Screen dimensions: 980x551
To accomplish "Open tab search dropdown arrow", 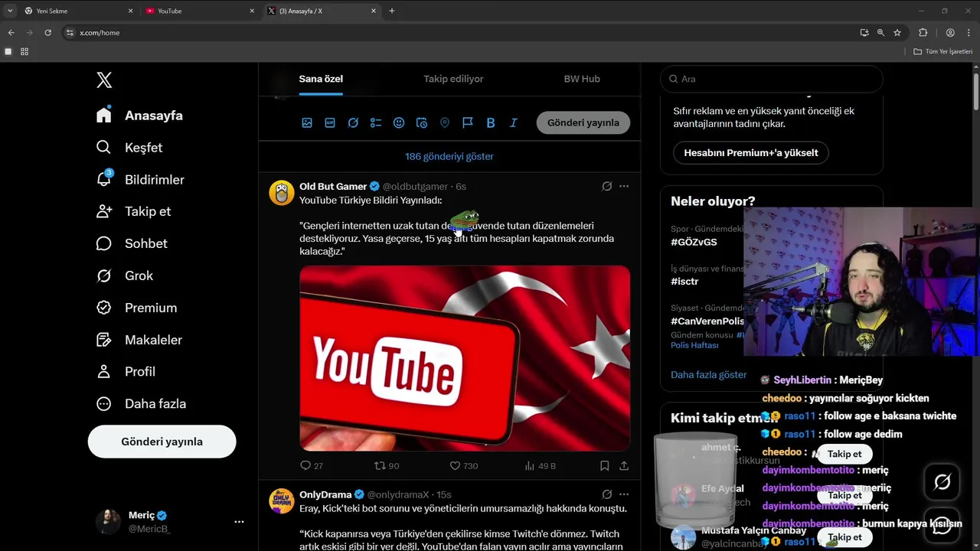I will pos(10,11).
